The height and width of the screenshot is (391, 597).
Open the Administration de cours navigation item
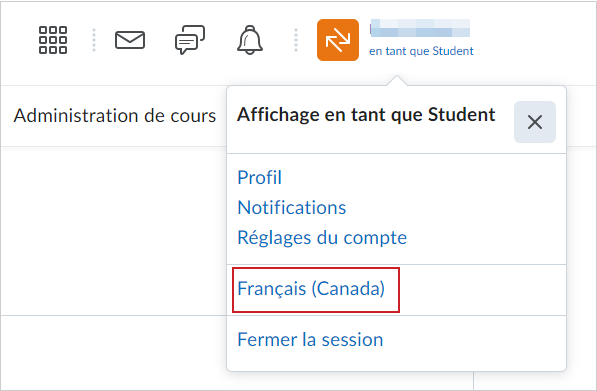pyautogui.click(x=115, y=116)
